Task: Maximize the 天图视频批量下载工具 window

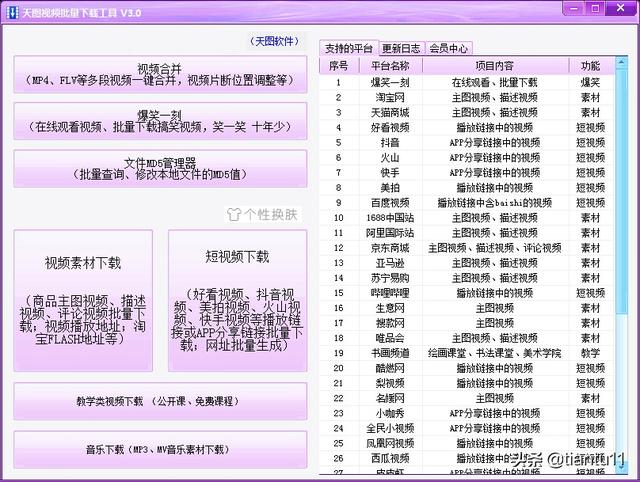Action: [x=596, y=9]
